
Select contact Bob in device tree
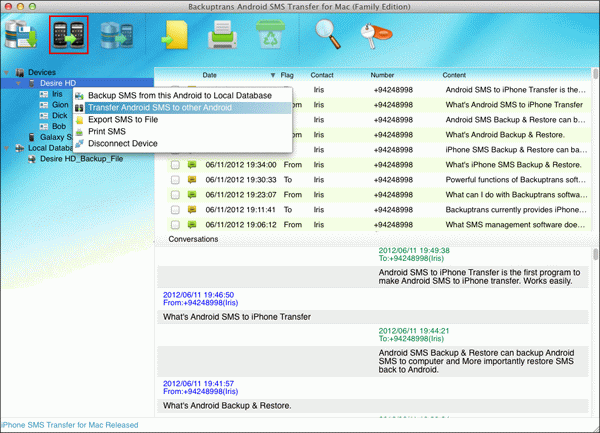59,126
